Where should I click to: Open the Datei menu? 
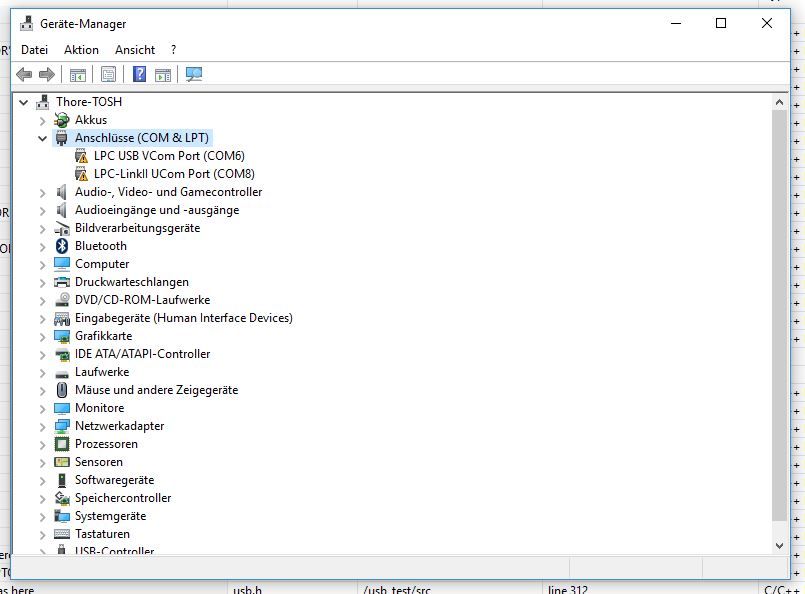34,50
